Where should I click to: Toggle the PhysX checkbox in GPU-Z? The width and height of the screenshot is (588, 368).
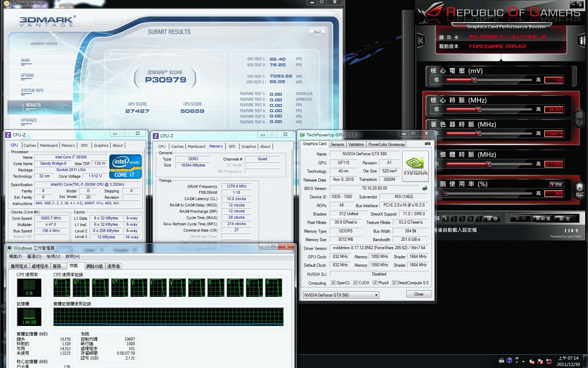(375, 283)
